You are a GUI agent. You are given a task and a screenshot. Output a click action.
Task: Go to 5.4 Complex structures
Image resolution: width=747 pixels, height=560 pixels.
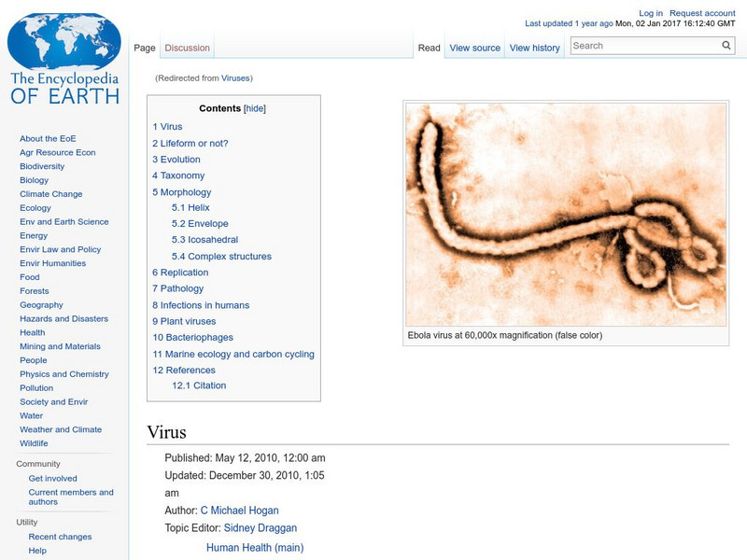(221, 257)
